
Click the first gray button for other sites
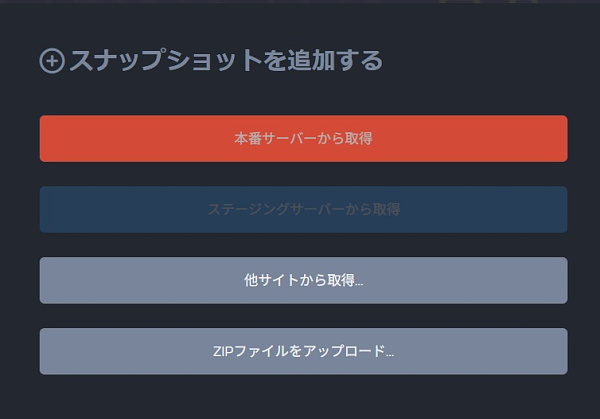click(x=303, y=280)
